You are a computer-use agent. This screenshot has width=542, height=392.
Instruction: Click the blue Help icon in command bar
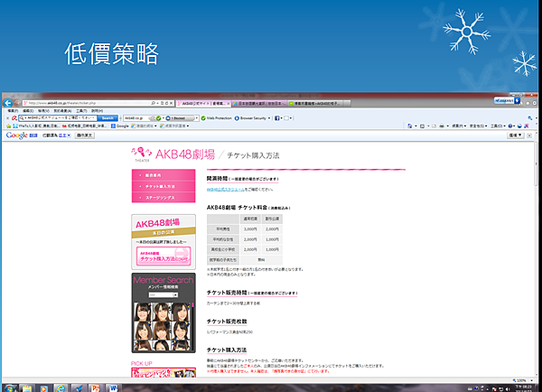(510, 126)
